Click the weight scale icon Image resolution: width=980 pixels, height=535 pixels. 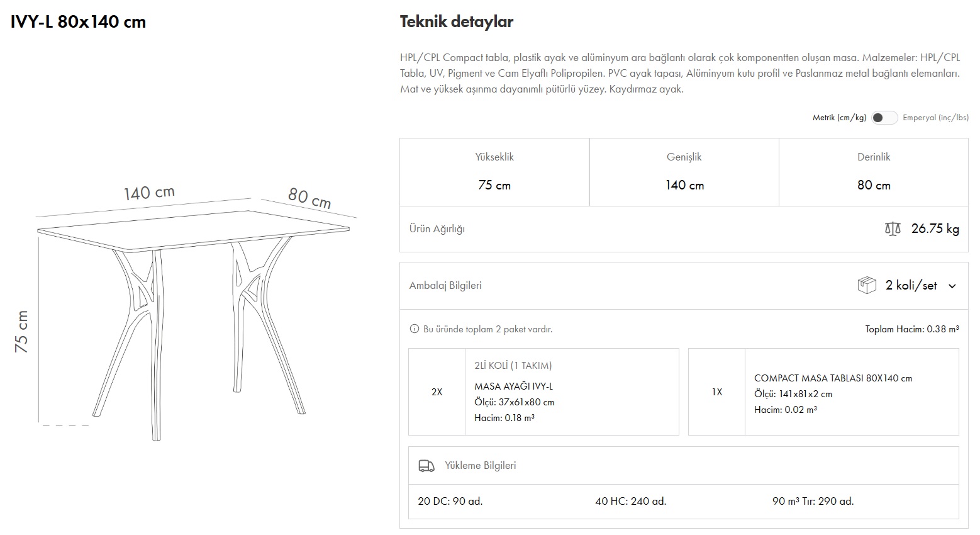[x=893, y=228]
